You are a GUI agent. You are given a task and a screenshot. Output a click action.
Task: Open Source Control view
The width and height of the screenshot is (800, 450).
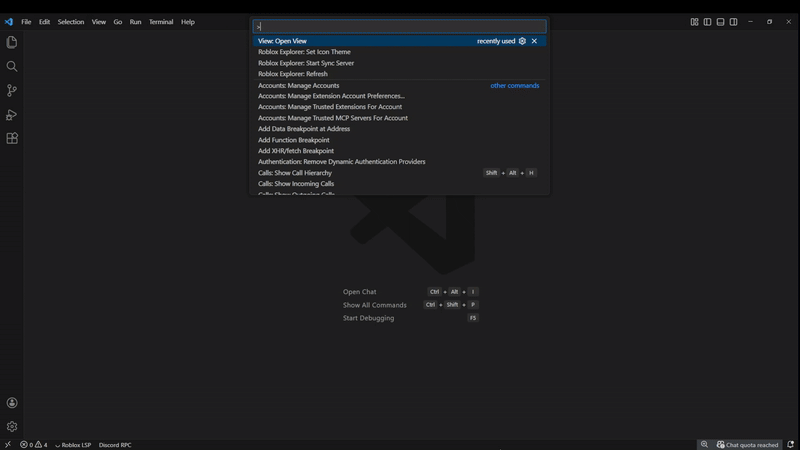pyautogui.click(x=12, y=90)
